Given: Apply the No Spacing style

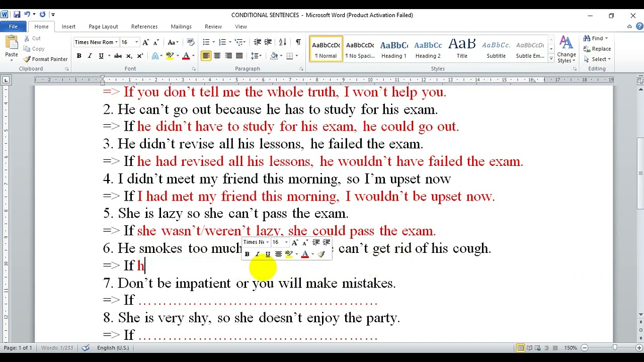Looking at the screenshot, I should pos(360,49).
